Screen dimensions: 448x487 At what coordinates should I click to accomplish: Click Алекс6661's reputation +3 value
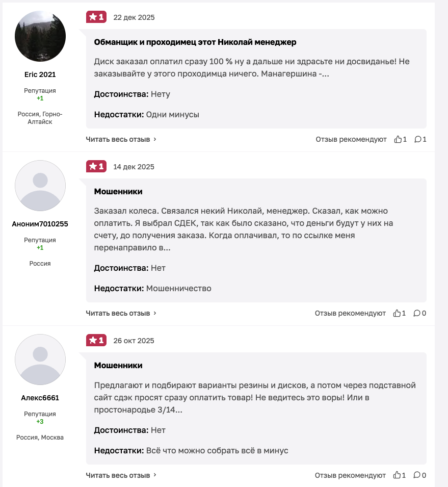40,421
